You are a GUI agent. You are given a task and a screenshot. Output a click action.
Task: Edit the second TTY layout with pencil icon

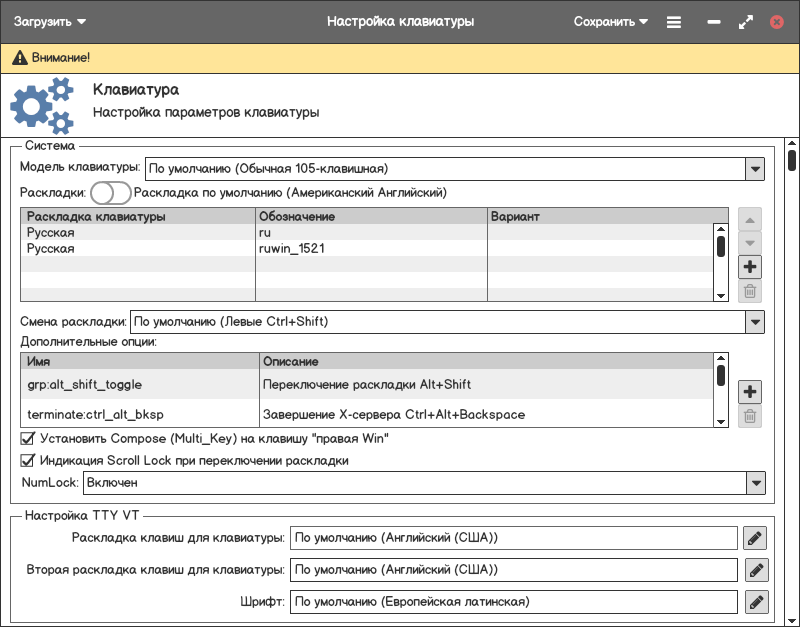[x=755, y=570]
